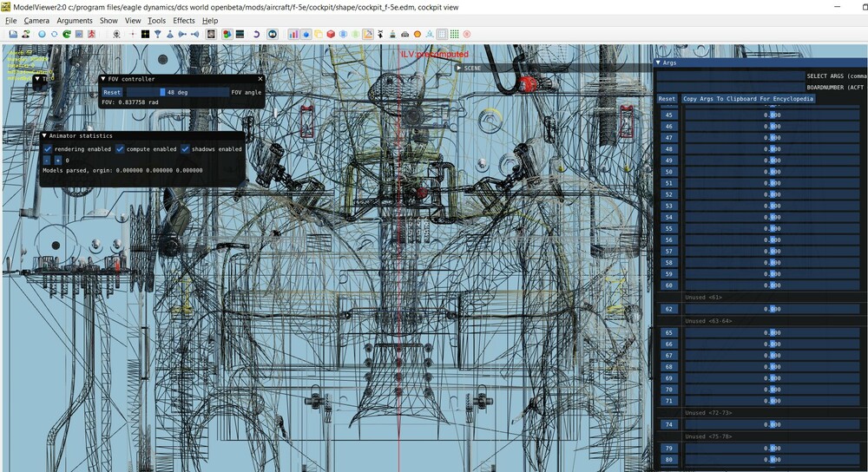The image size is (868, 472).
Task: Click the person with arrow toolbar icon
Action: pos(25,34)
